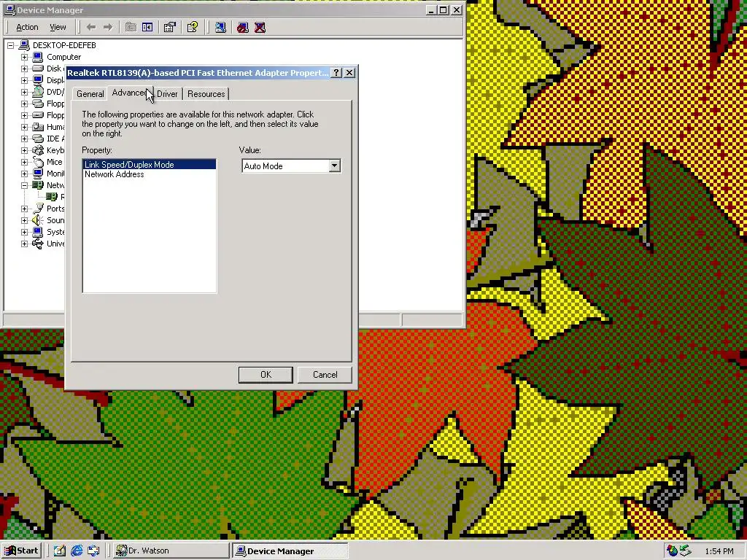Click the Device Manager taskbar button

290,551
